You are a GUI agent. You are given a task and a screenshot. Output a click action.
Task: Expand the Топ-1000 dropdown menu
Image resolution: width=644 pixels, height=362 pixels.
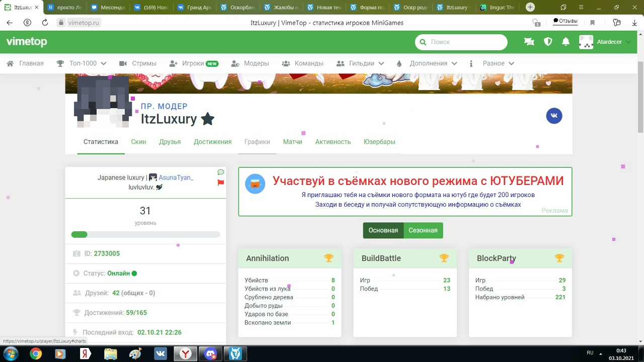point(82,63)
